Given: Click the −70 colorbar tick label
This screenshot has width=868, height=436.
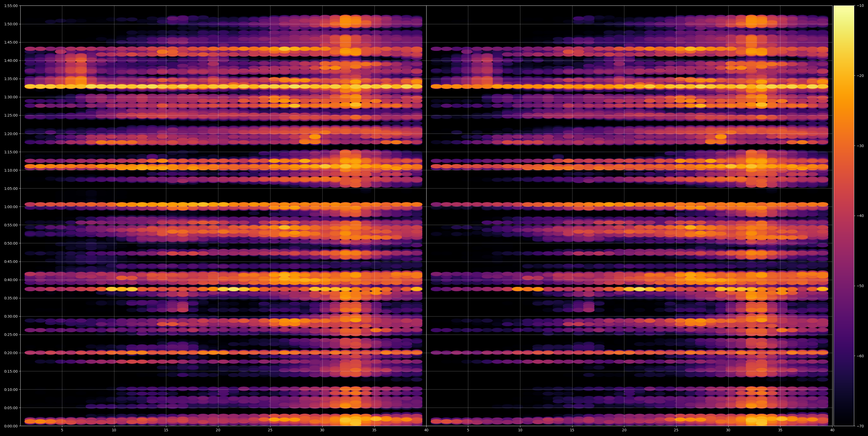Looking at the screenshot, I should click(x=860, y=426).
